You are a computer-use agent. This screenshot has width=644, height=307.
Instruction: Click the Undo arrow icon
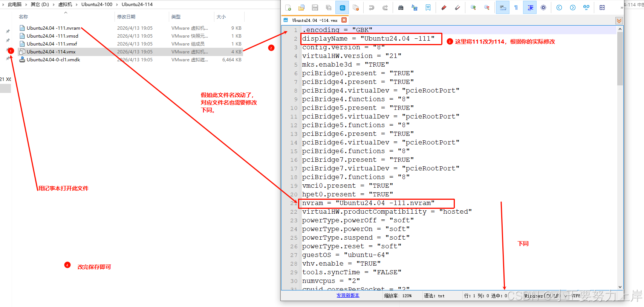(372, 8)
